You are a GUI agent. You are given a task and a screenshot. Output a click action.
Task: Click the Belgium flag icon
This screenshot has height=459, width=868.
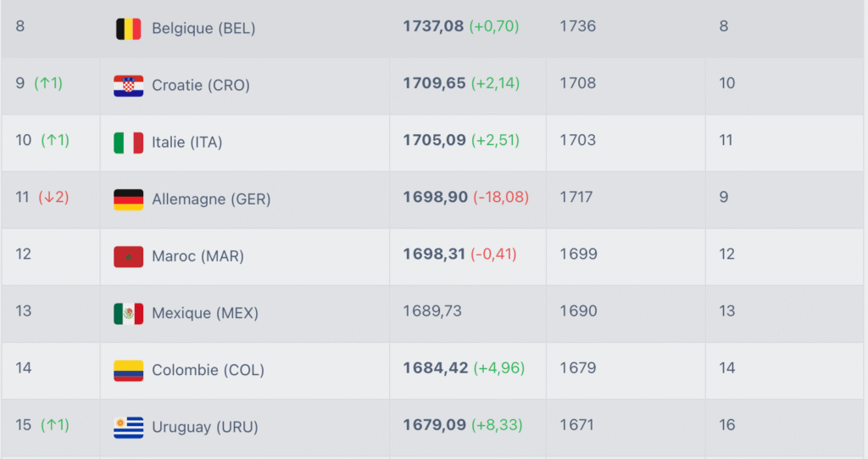[129, 29]
